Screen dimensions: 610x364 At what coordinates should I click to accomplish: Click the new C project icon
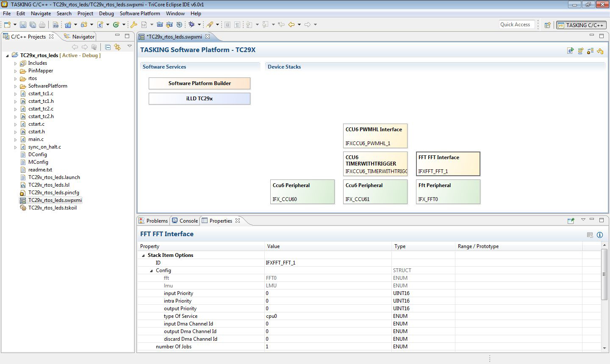[68, 25]
